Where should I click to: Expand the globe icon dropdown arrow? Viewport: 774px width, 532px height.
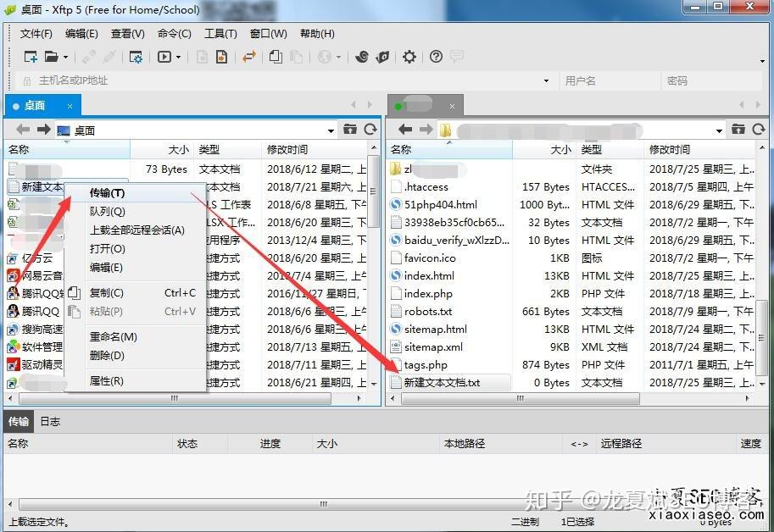point(338,58)
